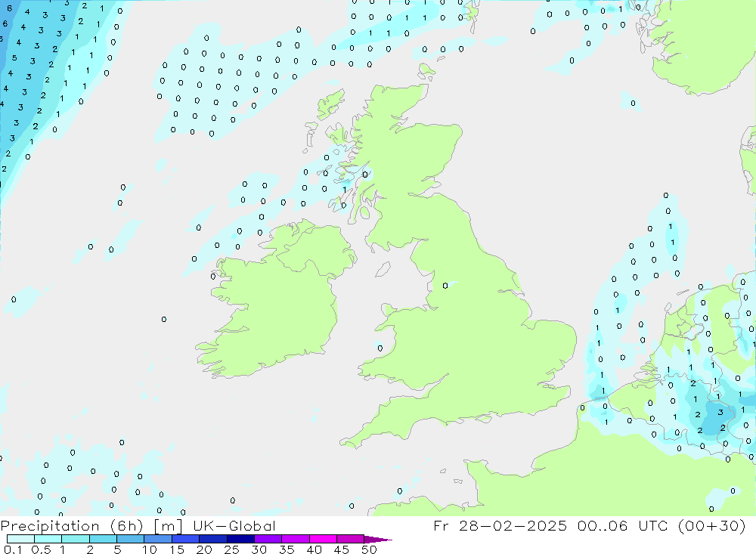Click the Isle of Man outline in the Irish Sea

click(383, 269)
